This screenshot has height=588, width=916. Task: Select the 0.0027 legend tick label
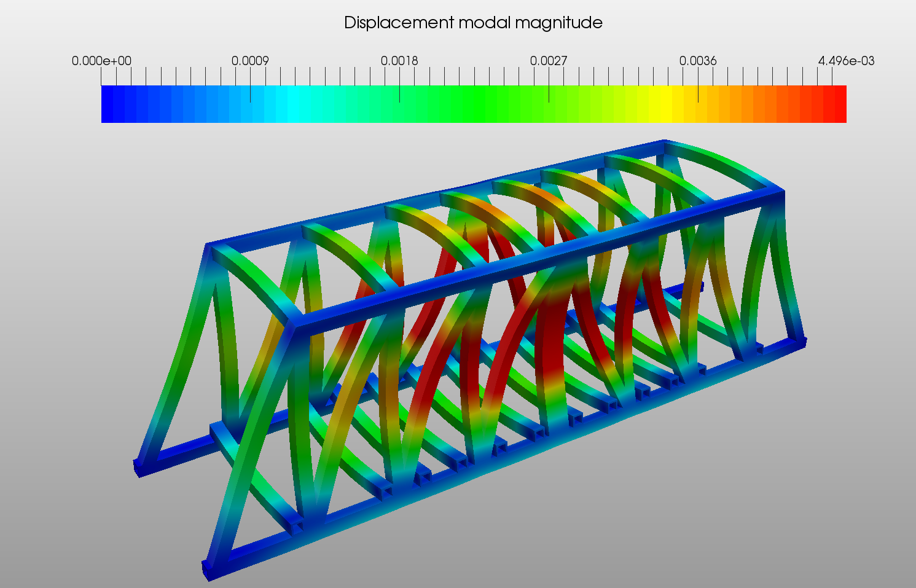[x=549, y=61]
